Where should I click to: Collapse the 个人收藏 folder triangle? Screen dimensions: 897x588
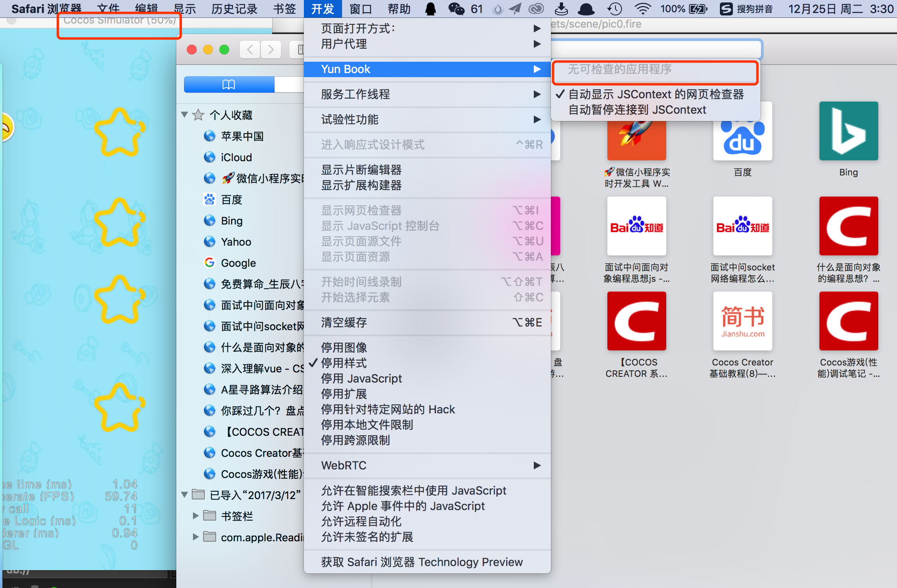pyautogui.click(x=184, y=115)
